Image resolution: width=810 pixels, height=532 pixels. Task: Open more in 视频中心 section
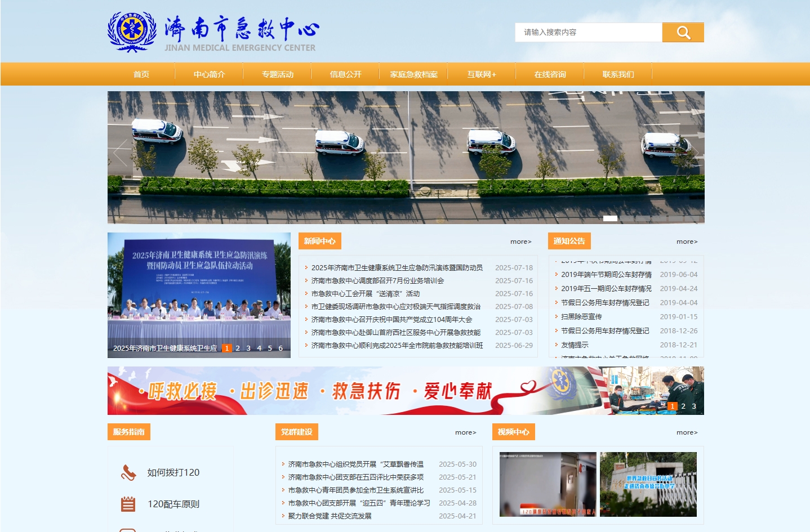tap(687, 432)
